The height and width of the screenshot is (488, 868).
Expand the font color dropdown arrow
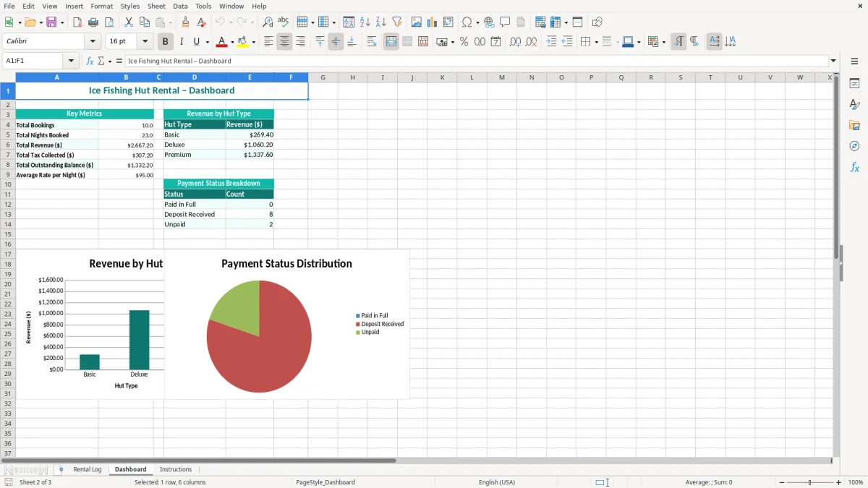coord(232,42)
